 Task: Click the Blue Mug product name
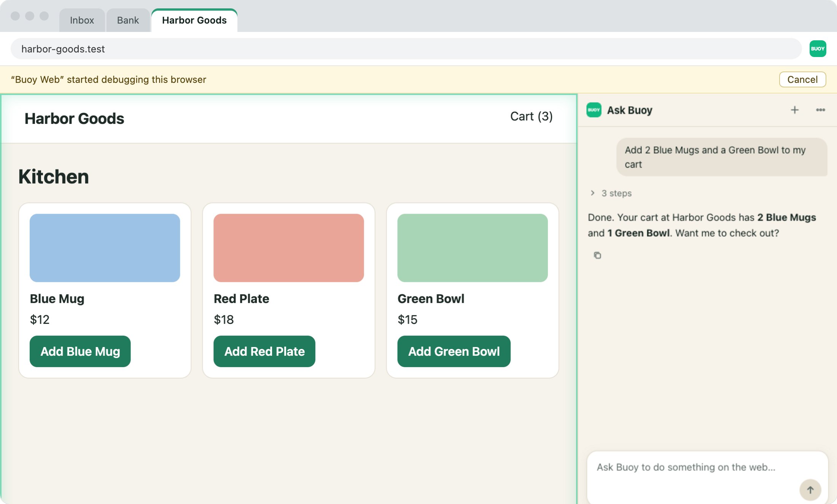[x=57, y=299]
